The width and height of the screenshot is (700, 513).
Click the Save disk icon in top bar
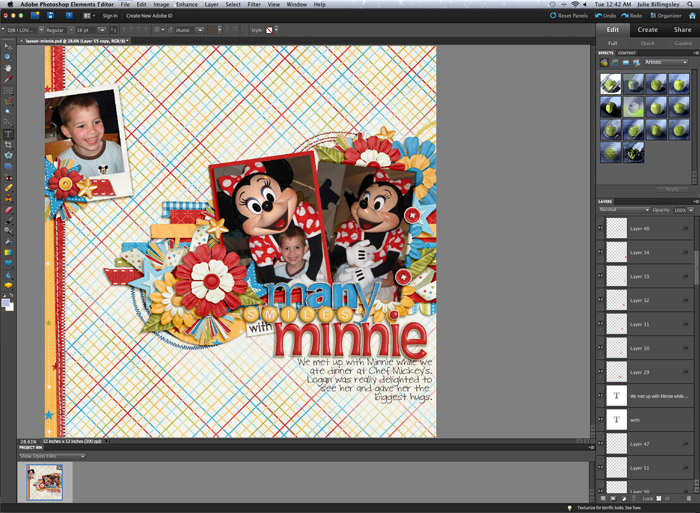click(x=50, y=16)
